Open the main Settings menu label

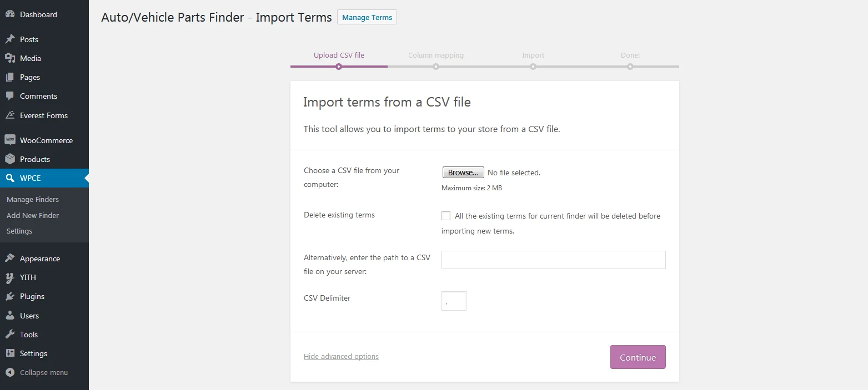(33, 353)
